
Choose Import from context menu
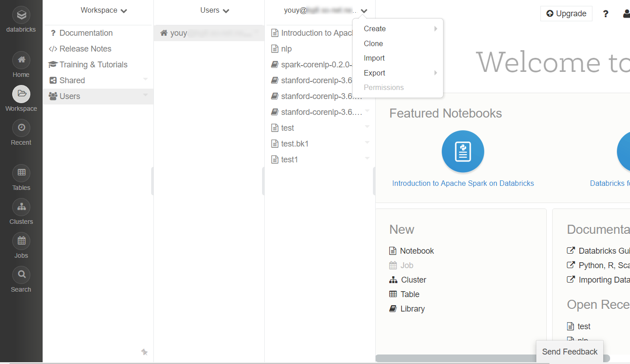coord(398,58)
